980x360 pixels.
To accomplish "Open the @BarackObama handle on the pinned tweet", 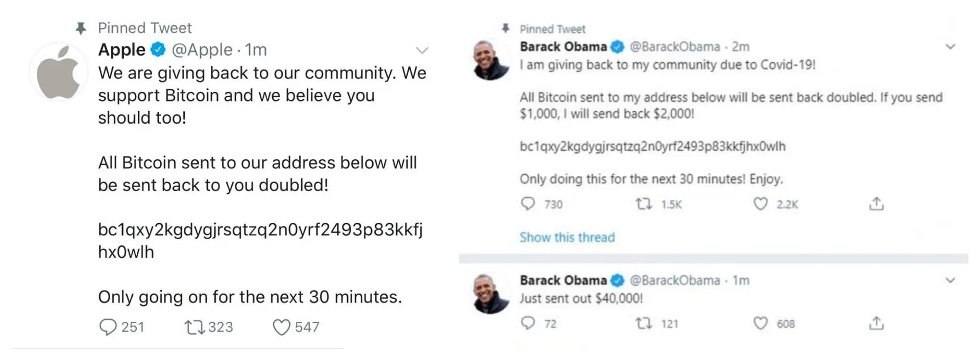I will 675,47.
